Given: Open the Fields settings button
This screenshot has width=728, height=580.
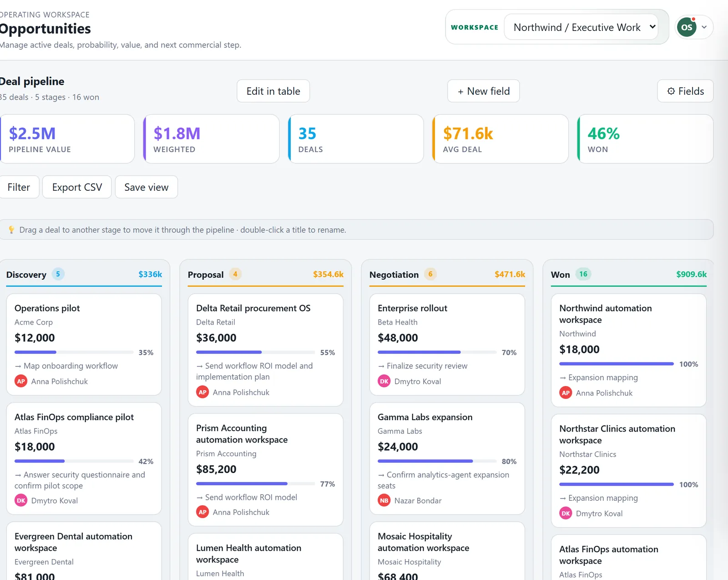Looking at the screenshot, I should (x=685, y=91).
